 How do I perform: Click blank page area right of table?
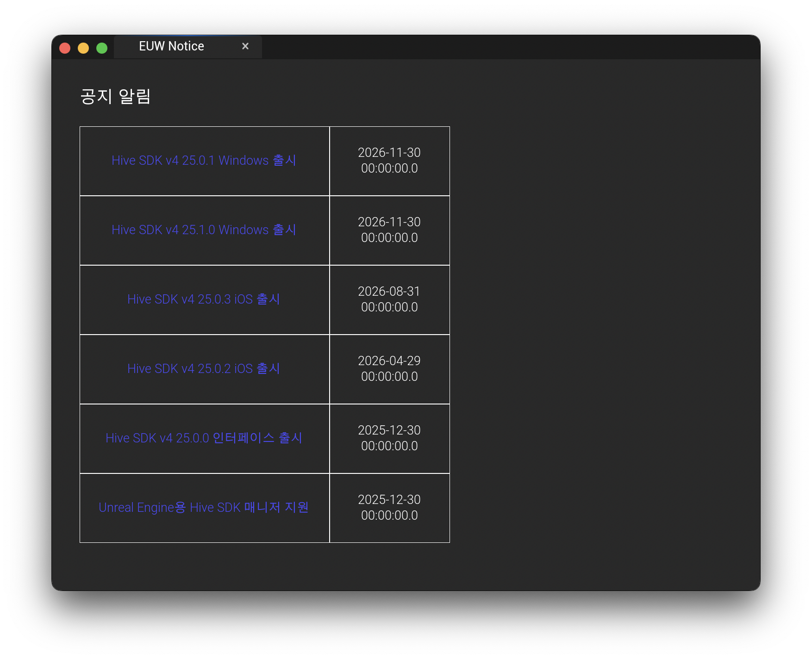602,324
